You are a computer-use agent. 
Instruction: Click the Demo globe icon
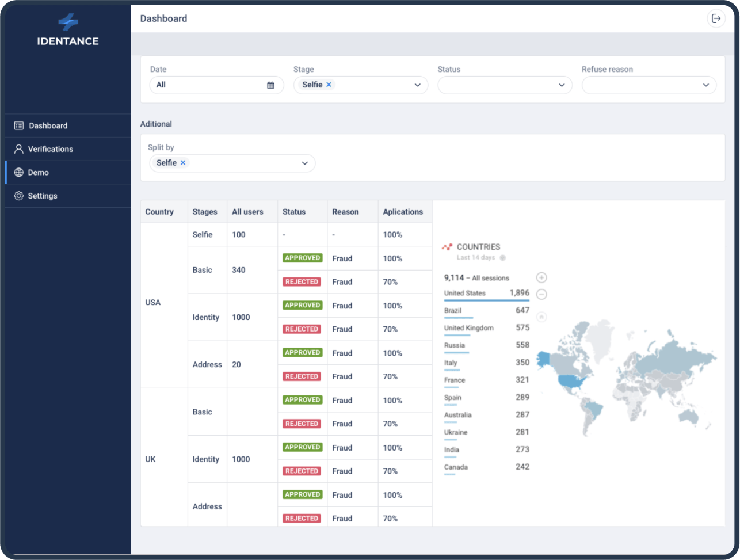(x=19, y=173)
